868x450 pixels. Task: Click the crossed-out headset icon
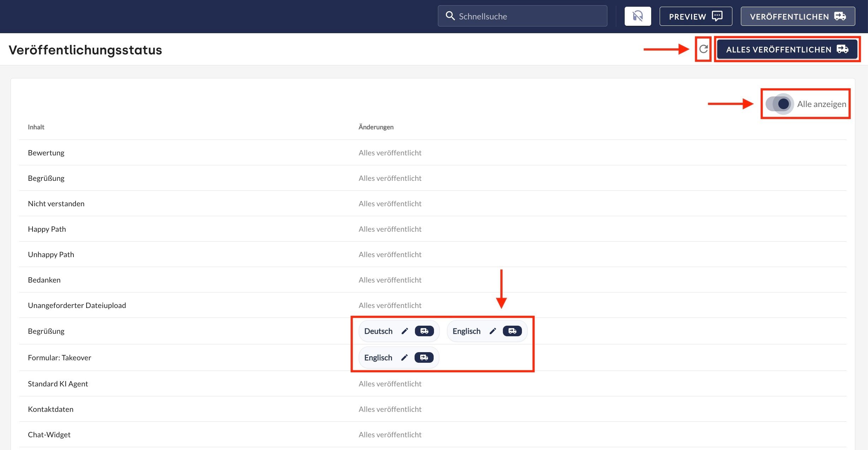(x=637, y=16)
